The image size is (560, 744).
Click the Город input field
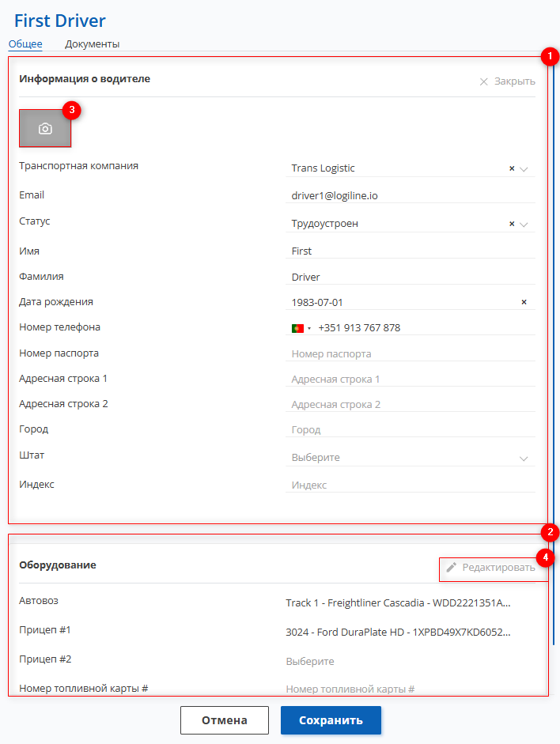click(x=410, y=429)
